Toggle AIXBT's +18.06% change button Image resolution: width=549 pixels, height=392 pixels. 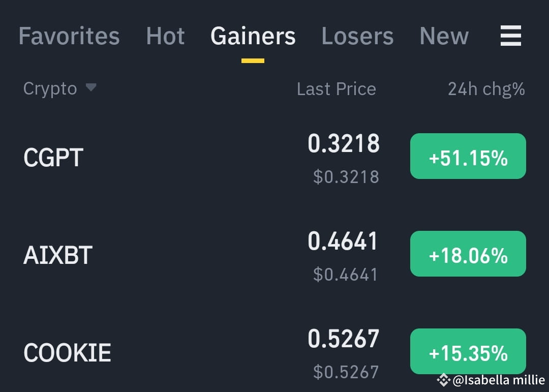click(x=468, y=253)
